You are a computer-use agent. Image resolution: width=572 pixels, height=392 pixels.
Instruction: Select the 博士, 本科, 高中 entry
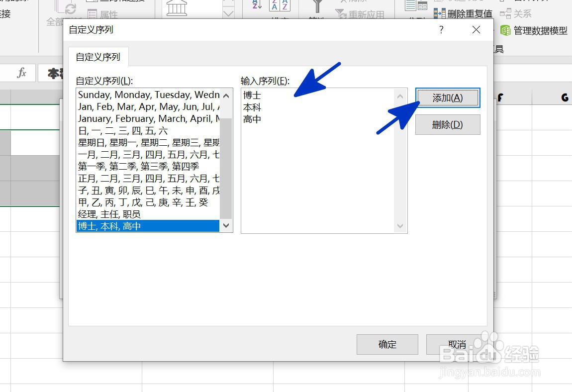[x=148, y=226]
